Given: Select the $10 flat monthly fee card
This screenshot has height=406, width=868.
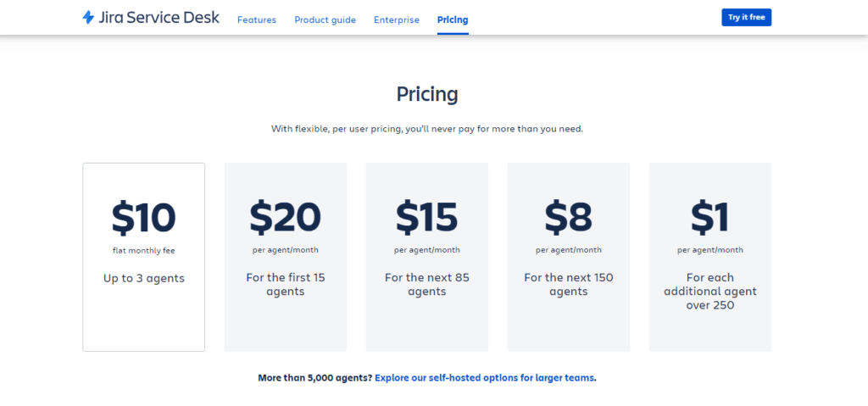Looking at the screenshot, I should (x=144, y=257).
